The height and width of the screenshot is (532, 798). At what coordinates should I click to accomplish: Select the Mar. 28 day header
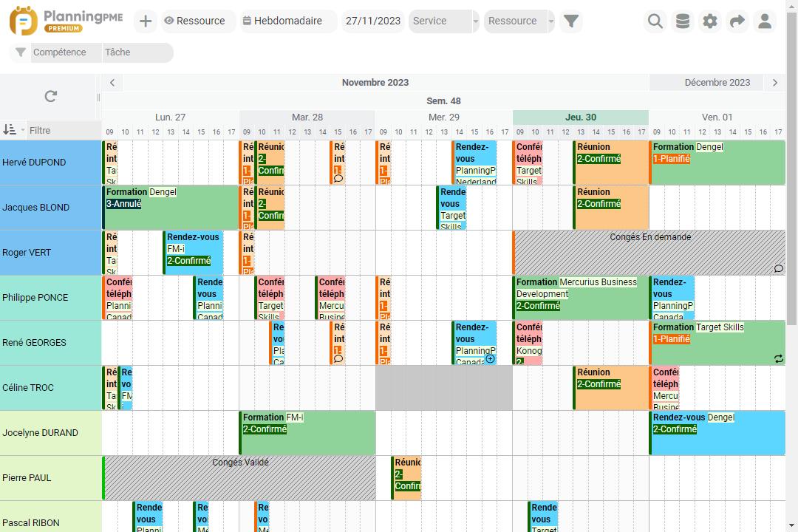click(307, 117)
